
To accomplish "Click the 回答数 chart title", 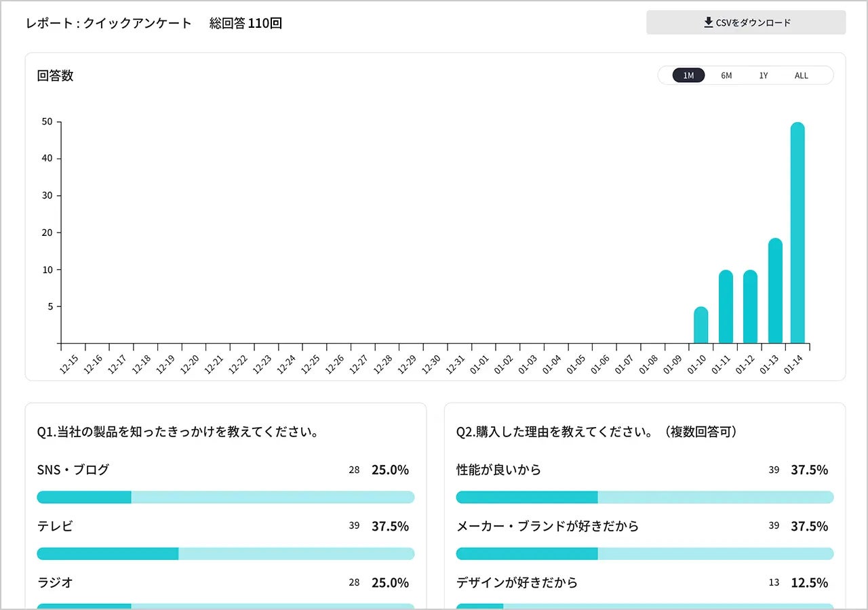I will (55, 76).
